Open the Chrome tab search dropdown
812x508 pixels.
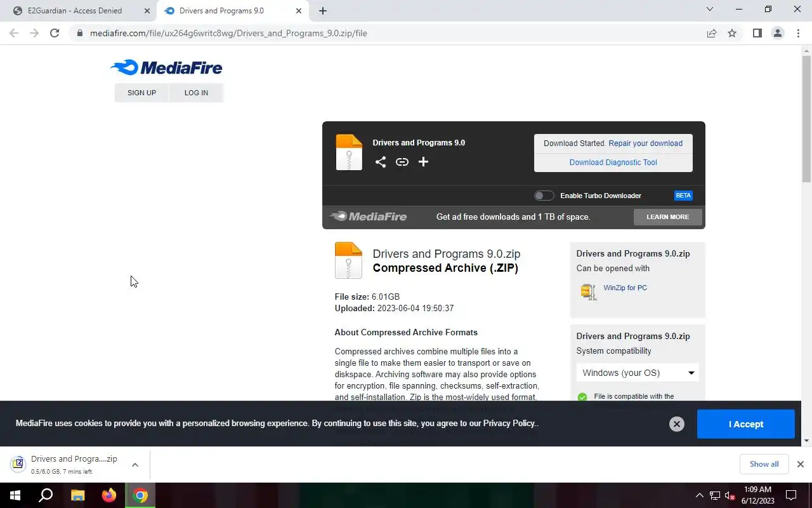tap(710, 10)
